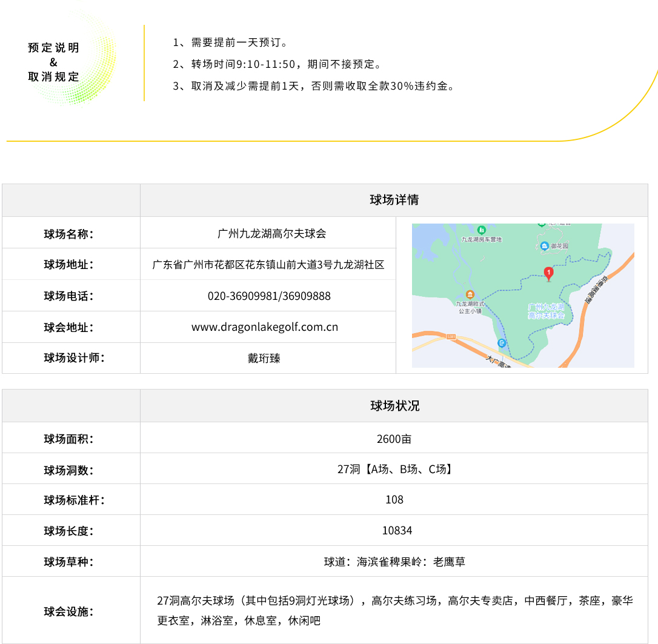Click the red location pin numbered 1
658x644 pixels.
548,274
